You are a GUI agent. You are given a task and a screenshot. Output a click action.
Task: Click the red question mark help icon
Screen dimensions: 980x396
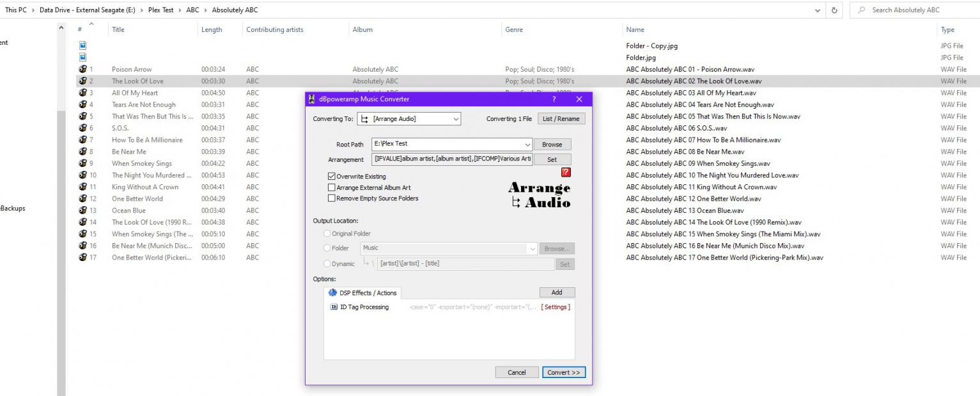(565, 172)
